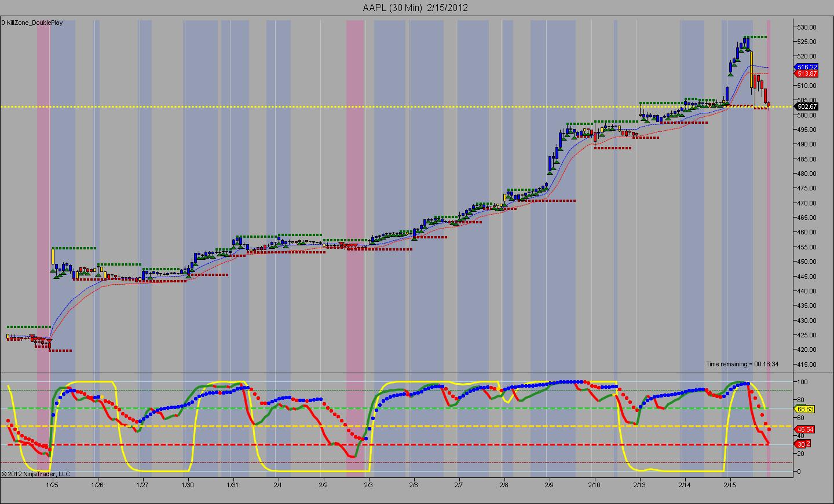Click the 440.00 price axis label
834x504 pixels.
tap(807, 291)
